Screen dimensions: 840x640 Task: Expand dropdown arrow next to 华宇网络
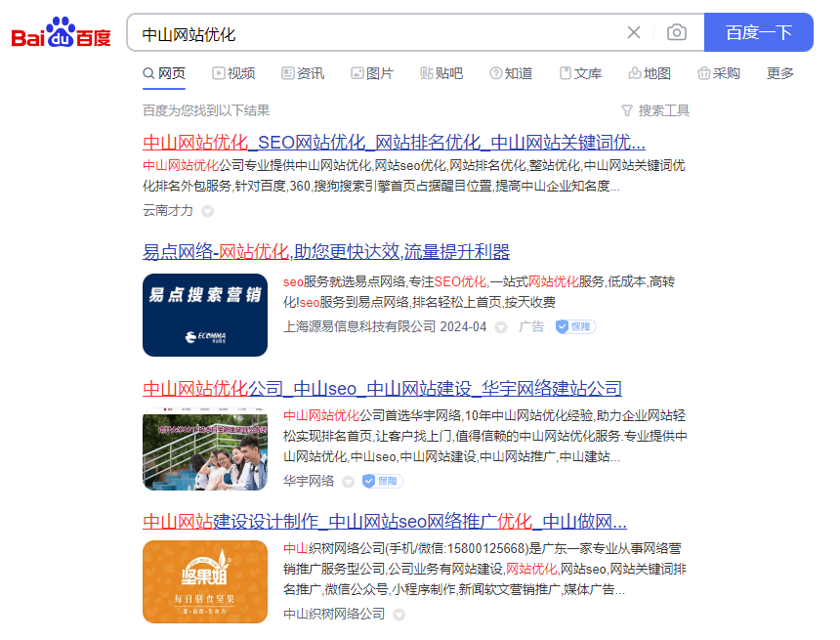tap(349, 482)
